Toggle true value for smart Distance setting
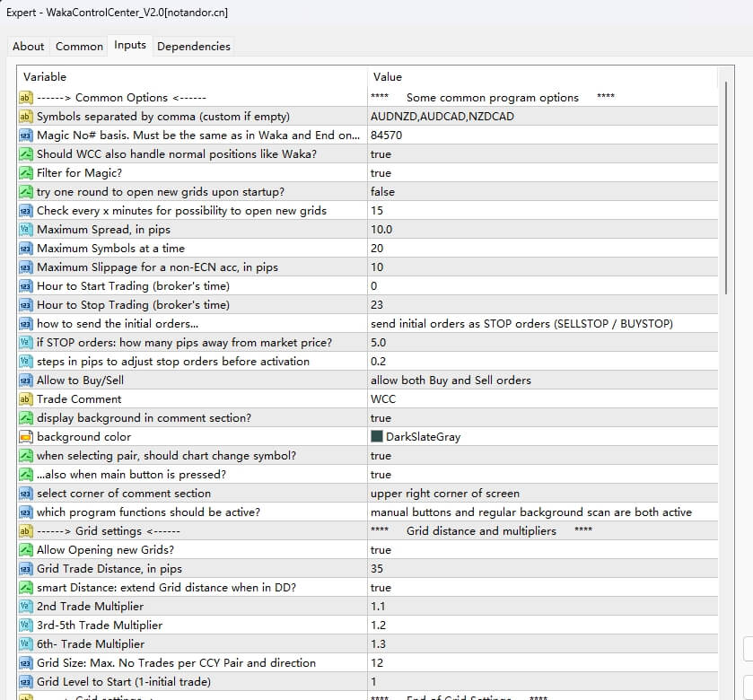This screenshot has height=700, width=753. pyautogui.click(x=381, y=588)
